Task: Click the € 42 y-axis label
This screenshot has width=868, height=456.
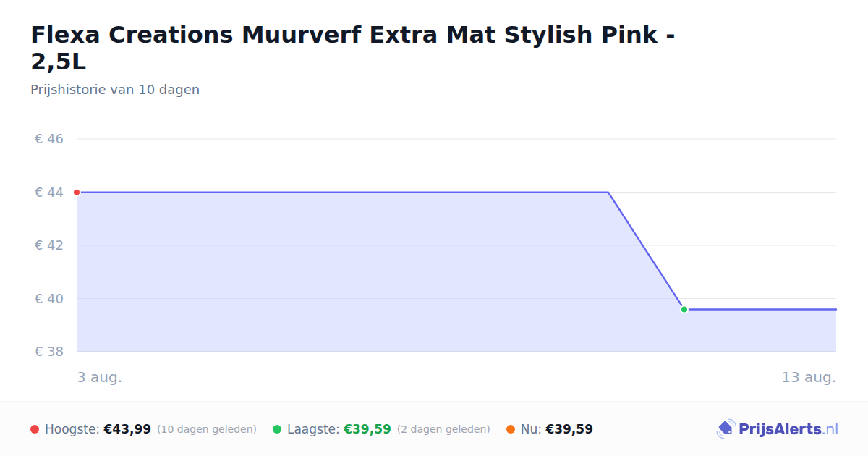Action: click(49, 245)
